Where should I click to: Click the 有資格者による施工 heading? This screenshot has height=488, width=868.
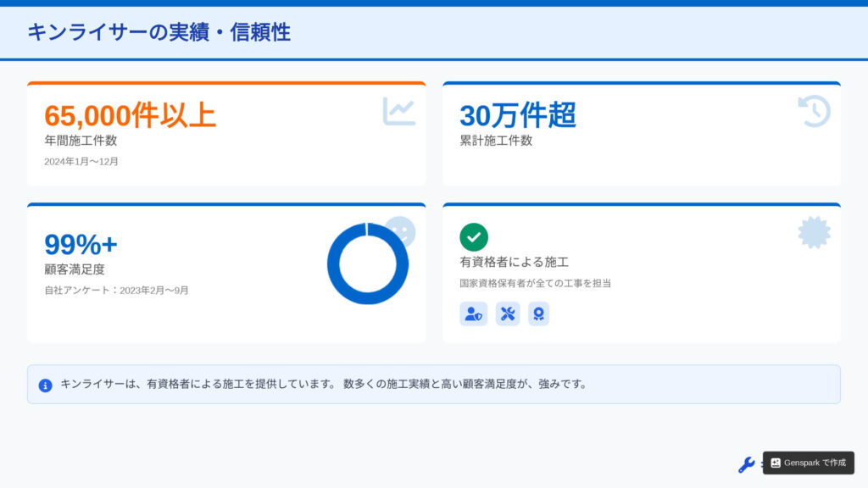click(x=515, y=262)
